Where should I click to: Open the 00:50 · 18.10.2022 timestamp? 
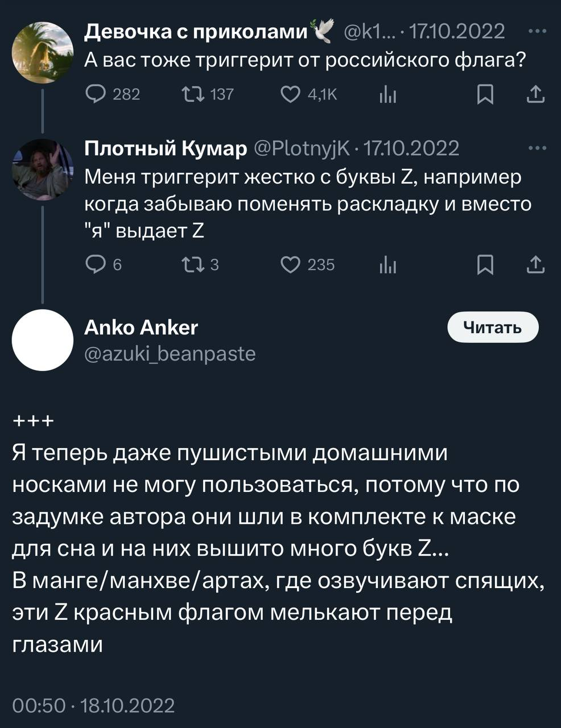pos(93,705)
